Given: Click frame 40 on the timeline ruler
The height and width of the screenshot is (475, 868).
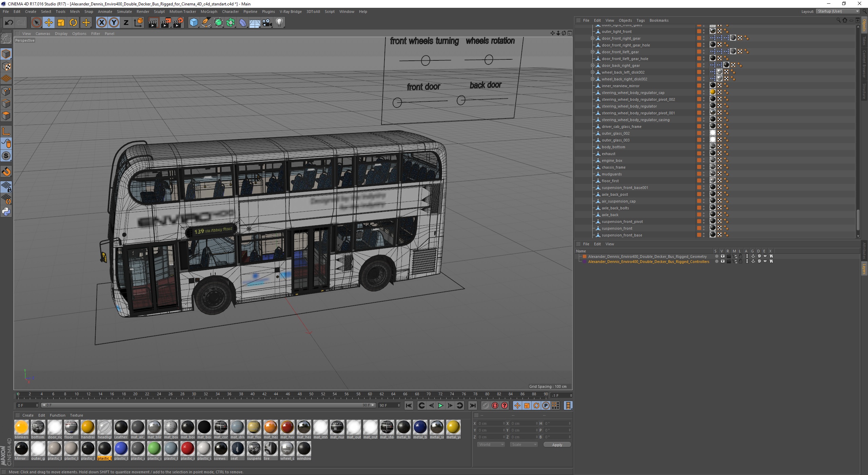Looking at the screenshot, I should pyautogui.click(x=253, y=394).
